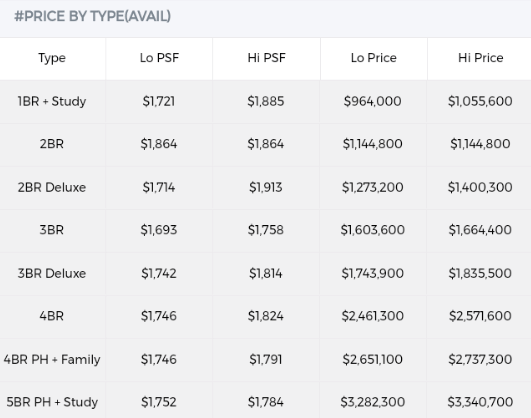Viewport: 531px width, 418px height.
Task: Select the $1,693 Lo PSF value
Action: [159, 230]
